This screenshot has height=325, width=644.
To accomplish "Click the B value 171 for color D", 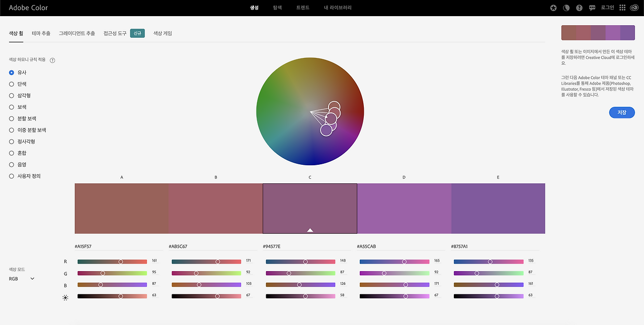I will (x=437, y=284).
